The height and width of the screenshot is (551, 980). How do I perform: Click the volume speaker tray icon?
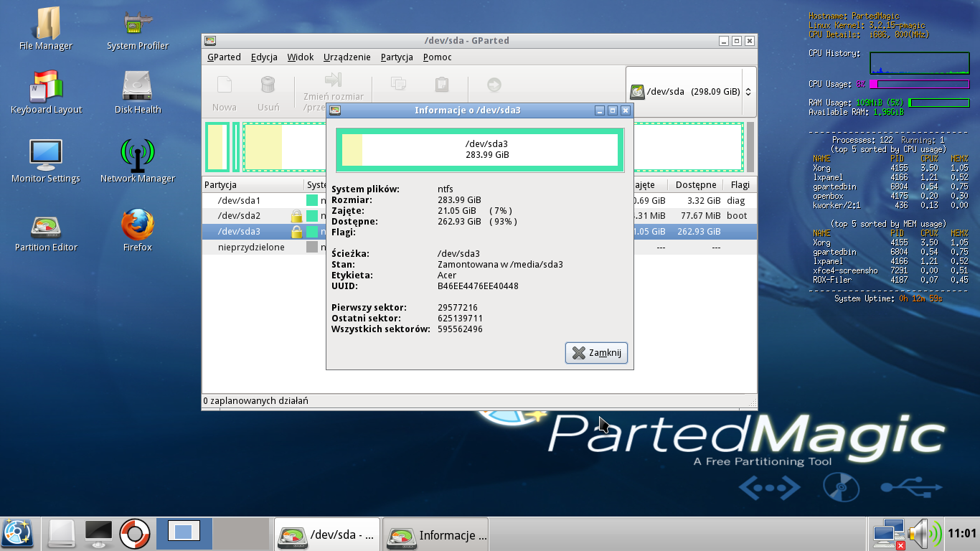[924, 534]
